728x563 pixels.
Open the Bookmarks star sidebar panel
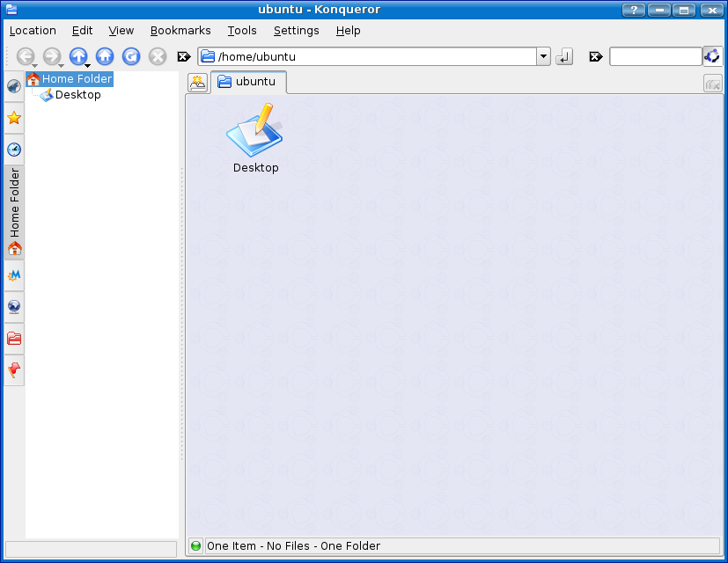pos(14,118)
